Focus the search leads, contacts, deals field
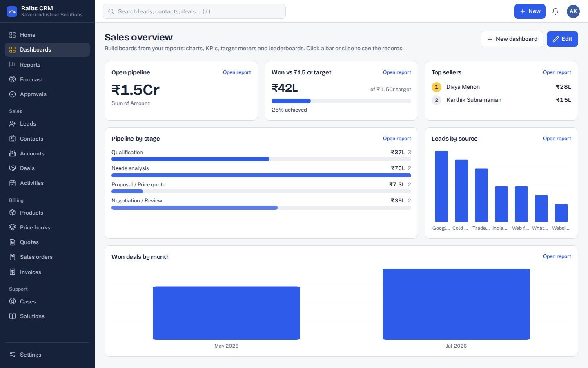588x368 pixels. tap(194, 11)
